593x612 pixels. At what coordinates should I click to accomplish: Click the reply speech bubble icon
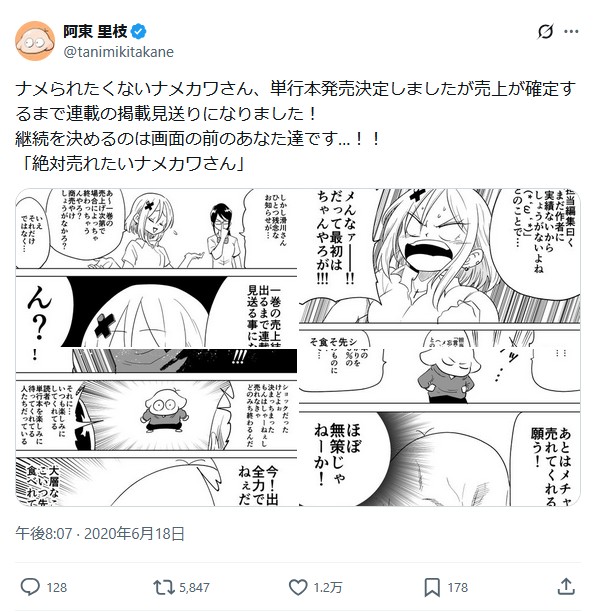point(30,587)
